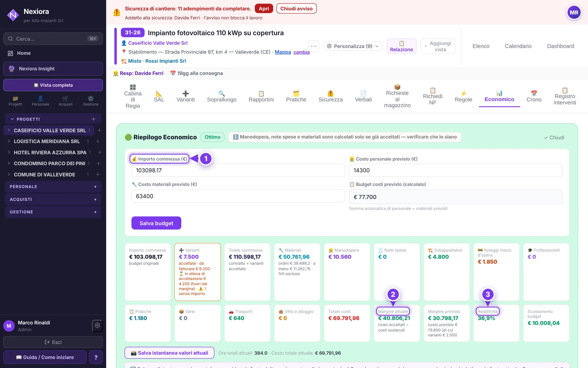Switch to the Crono tab
This screenshot has width=588, height=368.
tap(534, 96)
